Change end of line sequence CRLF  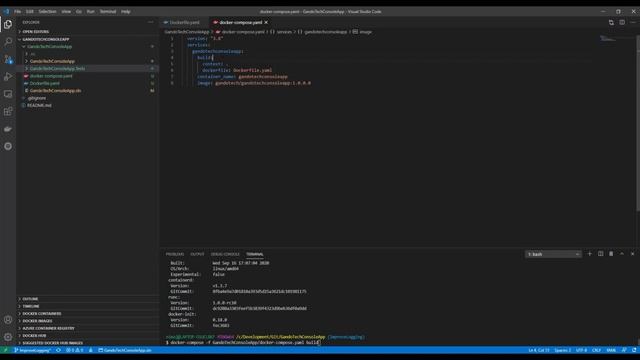[x=596, y=350]
